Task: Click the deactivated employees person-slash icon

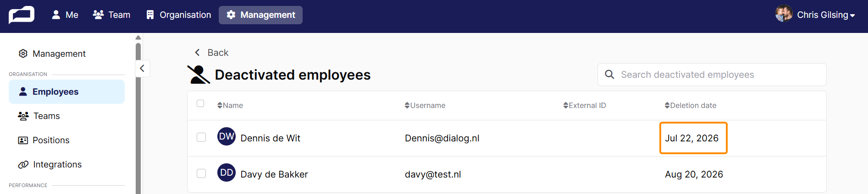Action: [x=199, y=75]
